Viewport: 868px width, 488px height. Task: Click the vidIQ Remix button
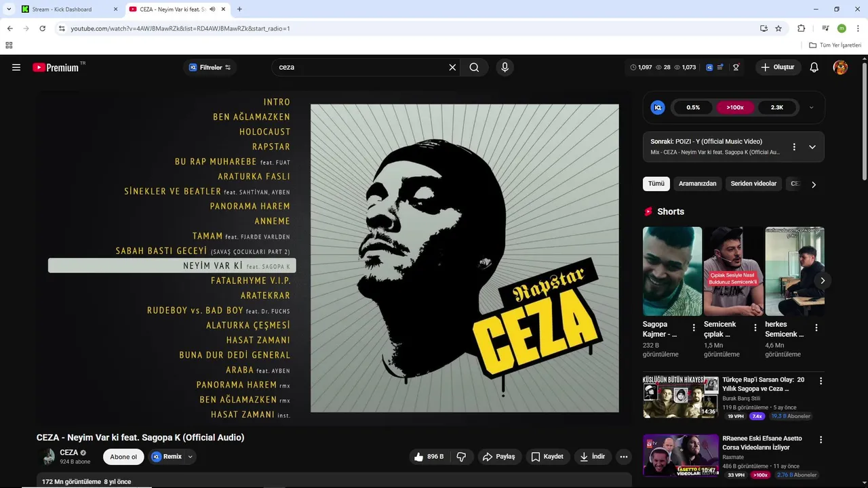(x=167, y=457)
